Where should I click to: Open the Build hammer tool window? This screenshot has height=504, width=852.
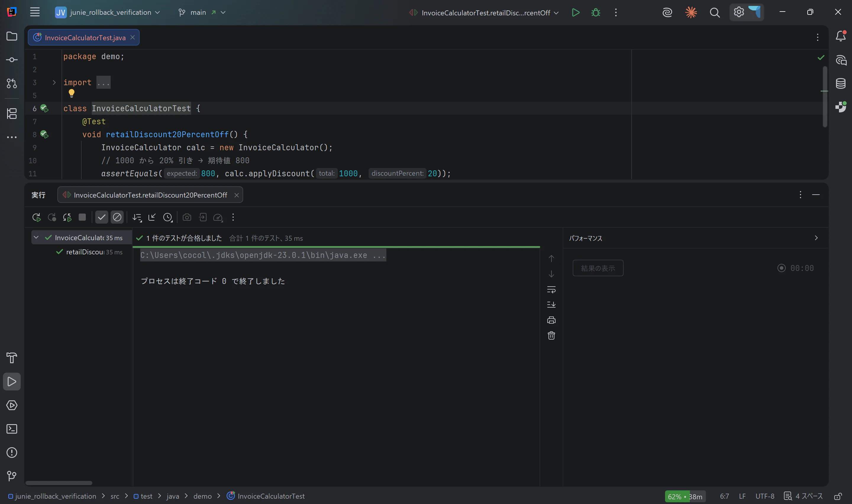pos(12,358)
